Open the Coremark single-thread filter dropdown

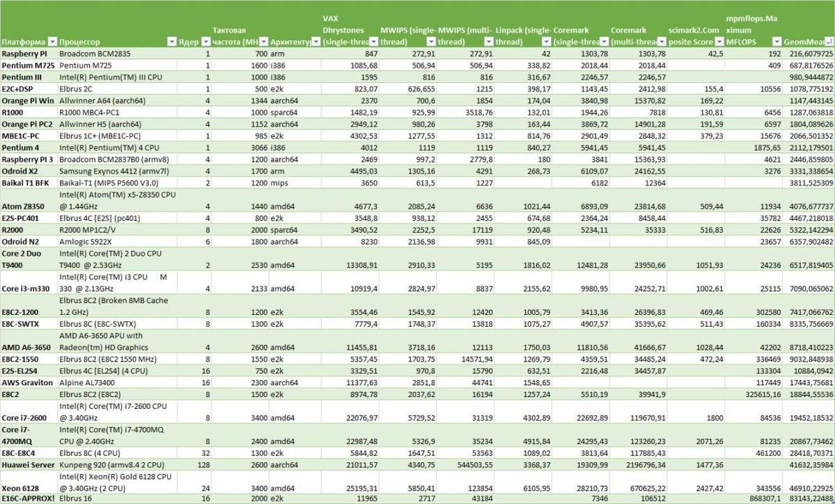click(x=603, y=42)
